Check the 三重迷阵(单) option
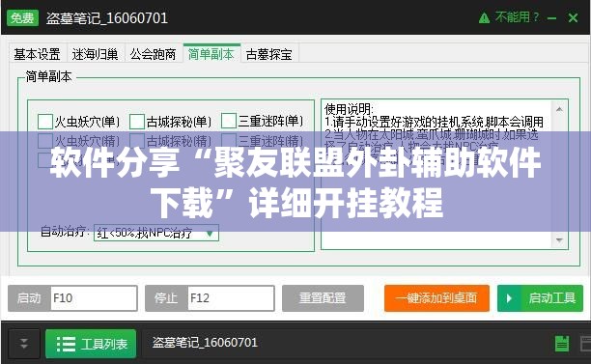The image size is (591, 364). click(x=229, y=121)
